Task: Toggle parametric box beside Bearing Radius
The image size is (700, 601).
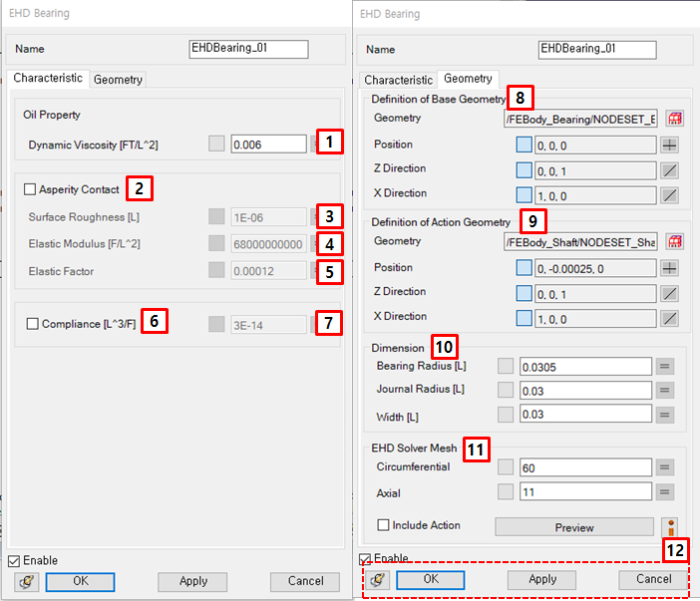Action: tap(506, 366)
